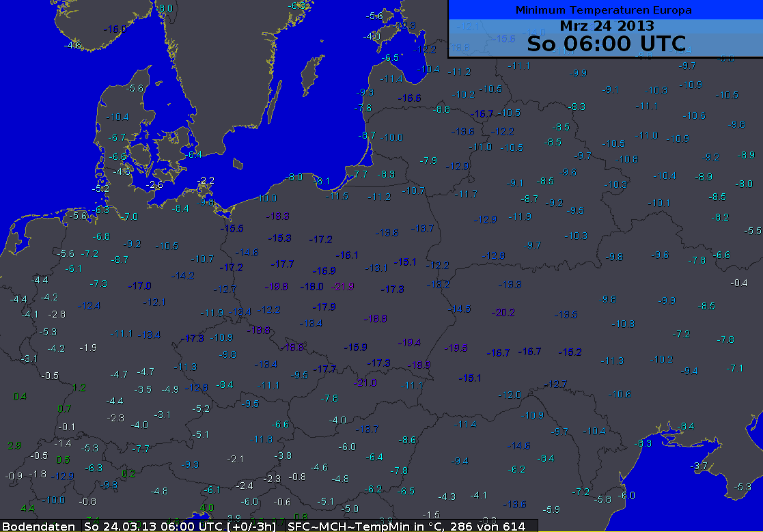
Task: Click the -1.4 white temperature value
Action: coord(62,443)
